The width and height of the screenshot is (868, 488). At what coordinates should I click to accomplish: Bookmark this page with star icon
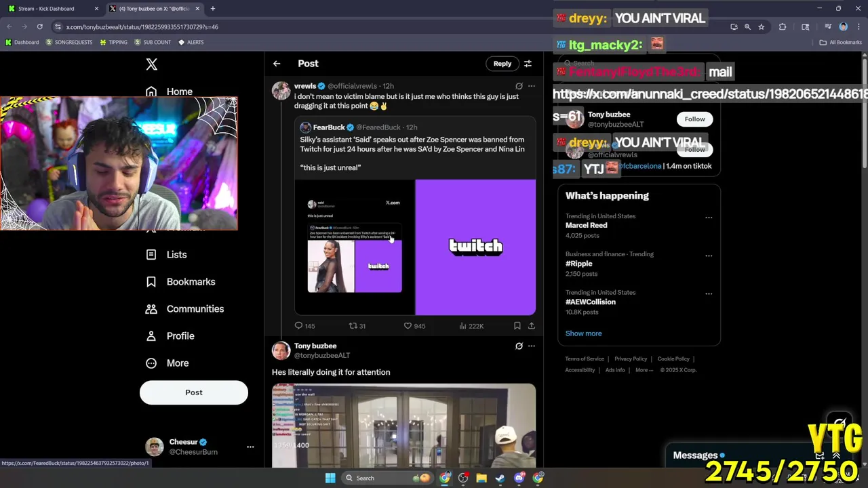coord(762,27)
